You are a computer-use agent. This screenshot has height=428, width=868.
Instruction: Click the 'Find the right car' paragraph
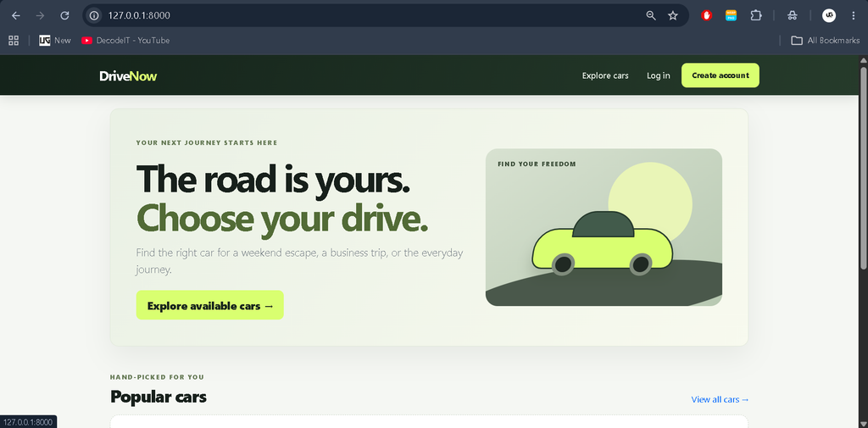pos(299,261)
